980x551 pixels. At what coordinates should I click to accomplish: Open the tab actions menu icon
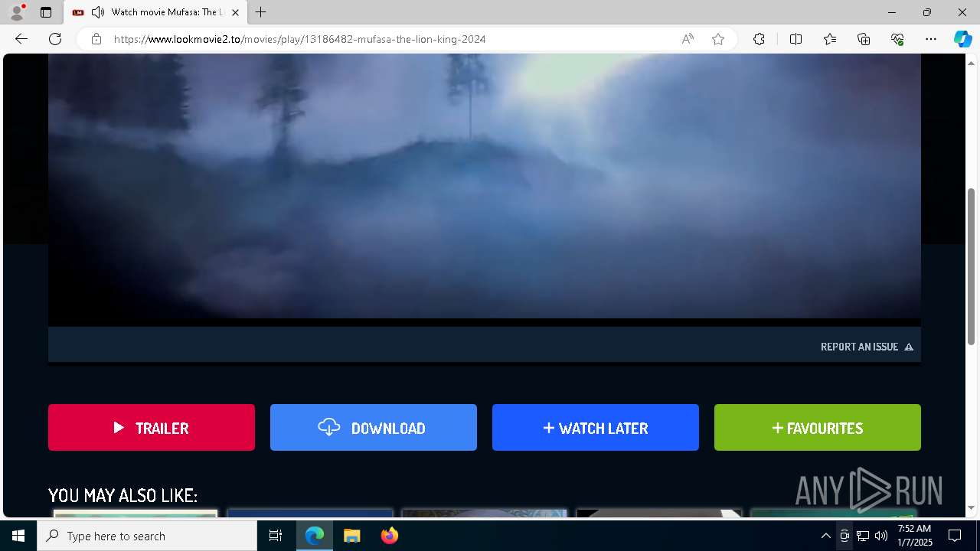click(46, 12)
